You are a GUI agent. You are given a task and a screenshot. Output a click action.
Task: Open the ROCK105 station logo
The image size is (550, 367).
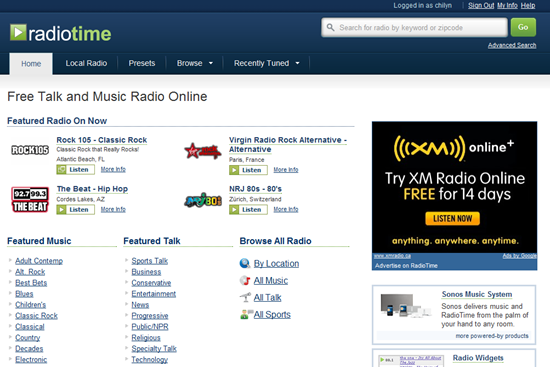[30, 150]
